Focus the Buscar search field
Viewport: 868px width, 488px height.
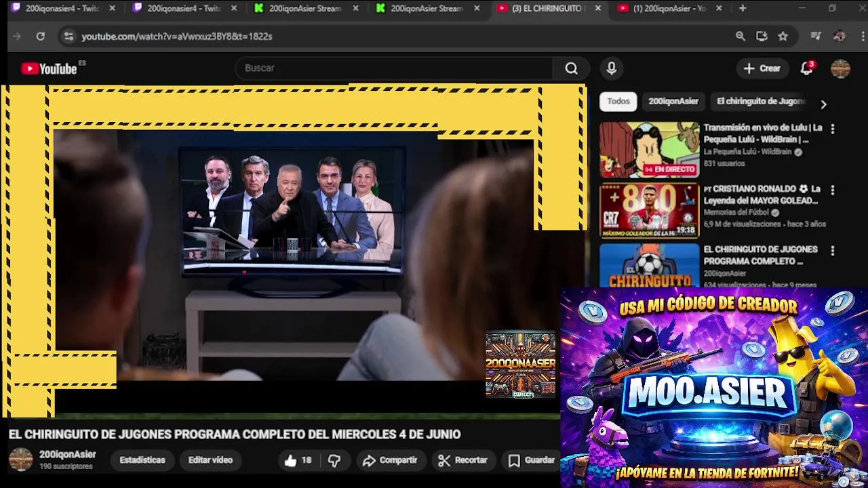(395, 68)
